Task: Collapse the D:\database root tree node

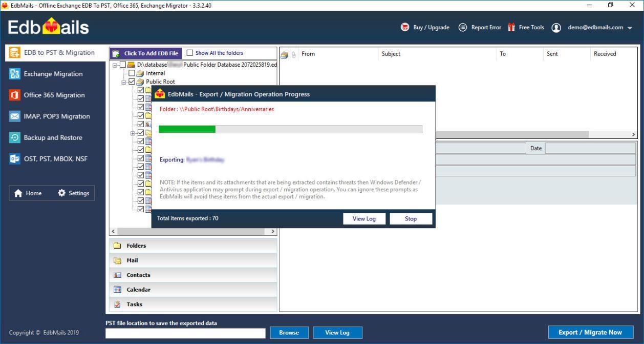Action: coord(115,65)
